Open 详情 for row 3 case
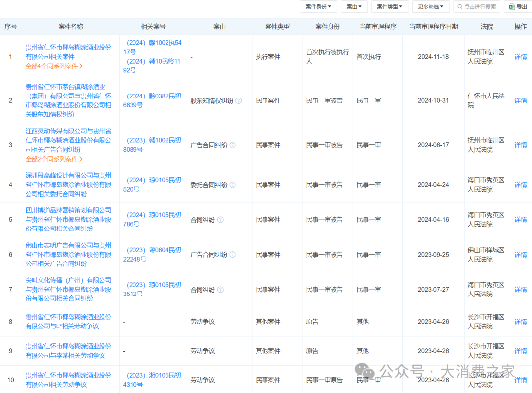This screenshot has width=532, height=393. pyautogui.click(x=521, y=145)
